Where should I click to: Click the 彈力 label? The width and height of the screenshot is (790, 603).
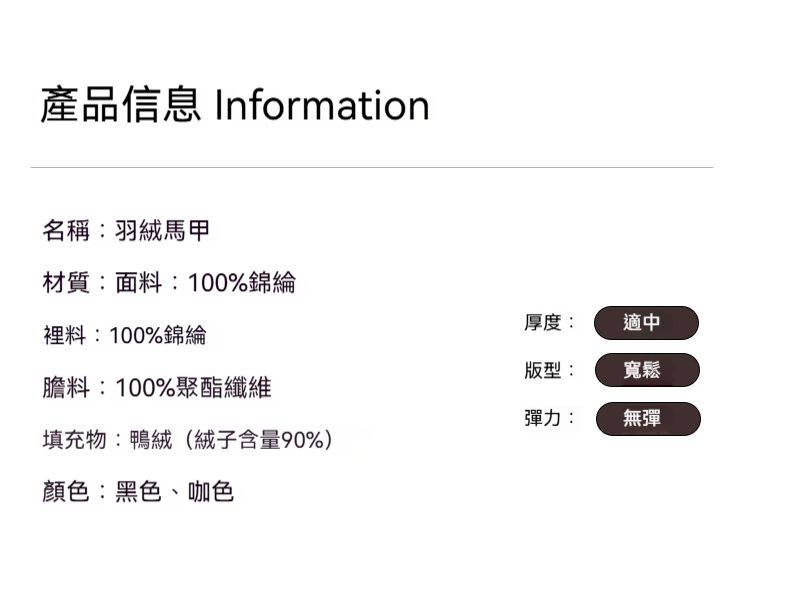(545, 418)
